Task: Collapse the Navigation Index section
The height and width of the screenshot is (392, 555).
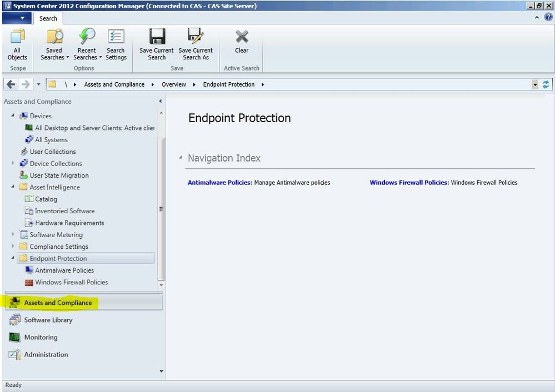Action: (181, 158)
